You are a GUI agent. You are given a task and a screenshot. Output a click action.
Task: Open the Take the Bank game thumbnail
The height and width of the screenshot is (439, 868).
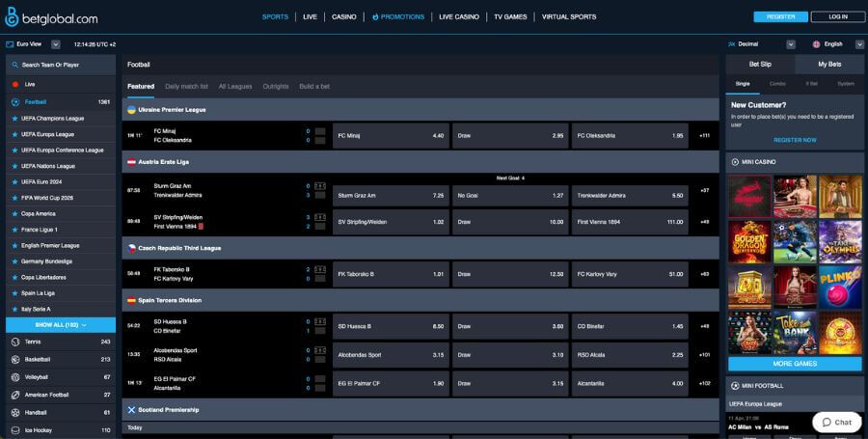pyautogui.click(x=795, y=333)
